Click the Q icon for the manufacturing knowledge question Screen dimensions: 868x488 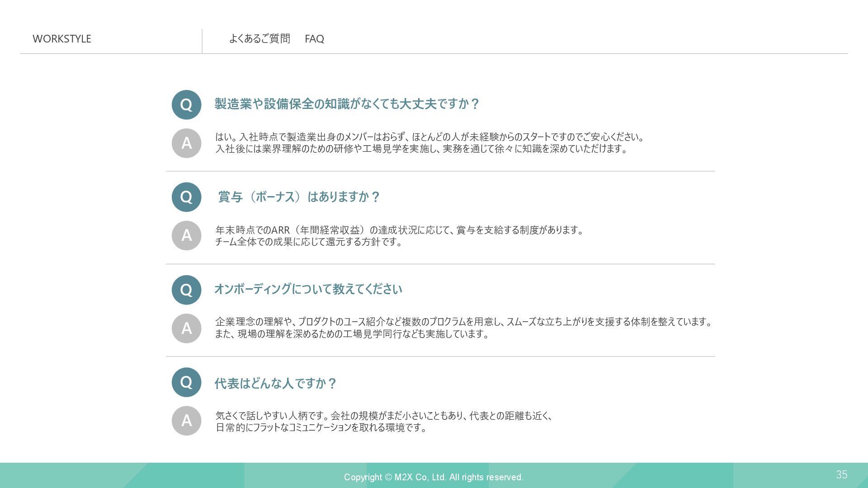186,105
